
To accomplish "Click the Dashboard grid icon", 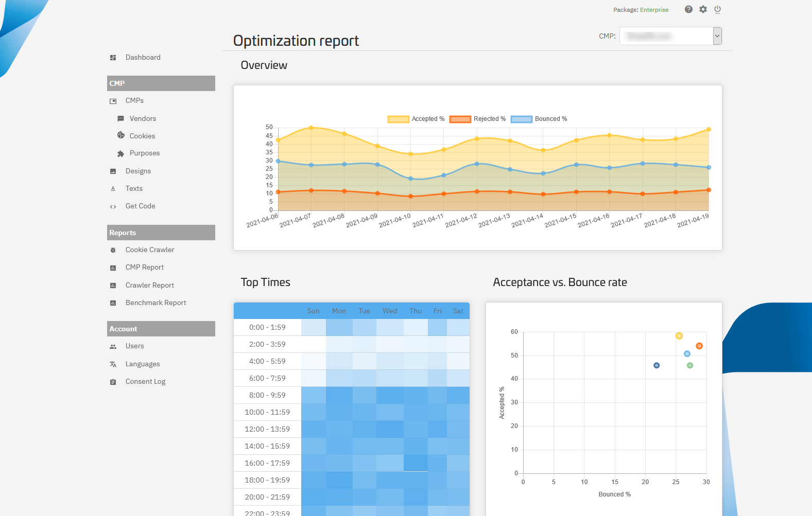I will pyautogui.click(x=113, y=58).
